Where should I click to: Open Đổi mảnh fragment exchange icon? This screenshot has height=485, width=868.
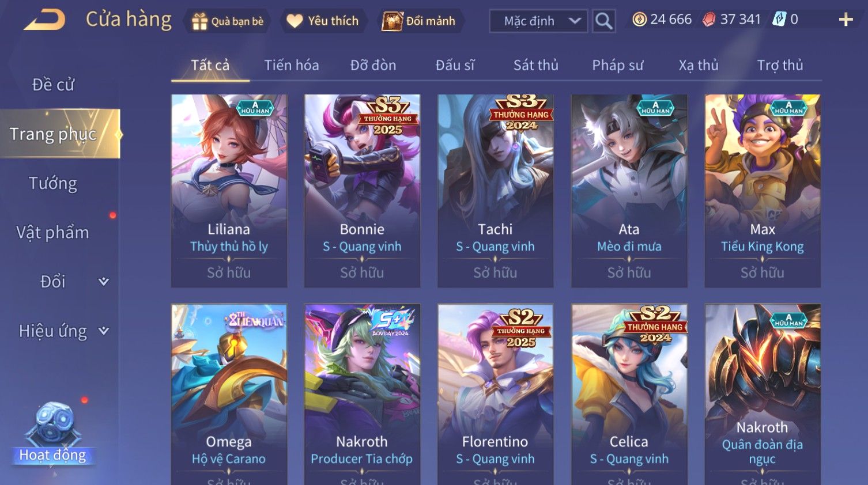[x=392, y=21]
